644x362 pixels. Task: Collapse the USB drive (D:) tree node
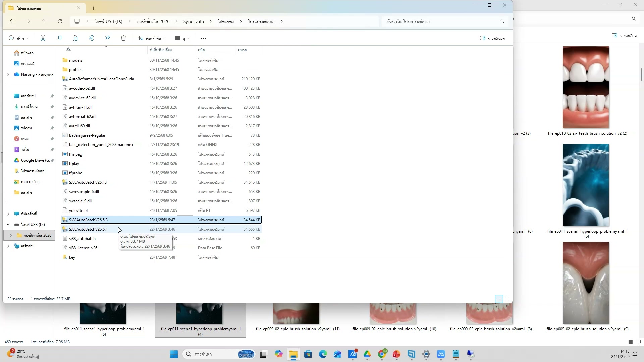coord(8,225)
